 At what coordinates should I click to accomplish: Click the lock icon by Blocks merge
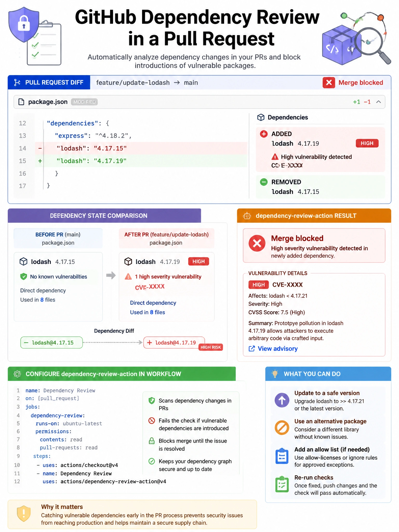(152, 441)
